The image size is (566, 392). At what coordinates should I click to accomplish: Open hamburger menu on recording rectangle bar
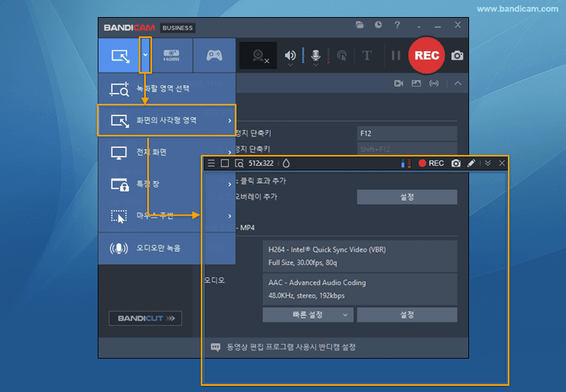[x=211, y=163]
